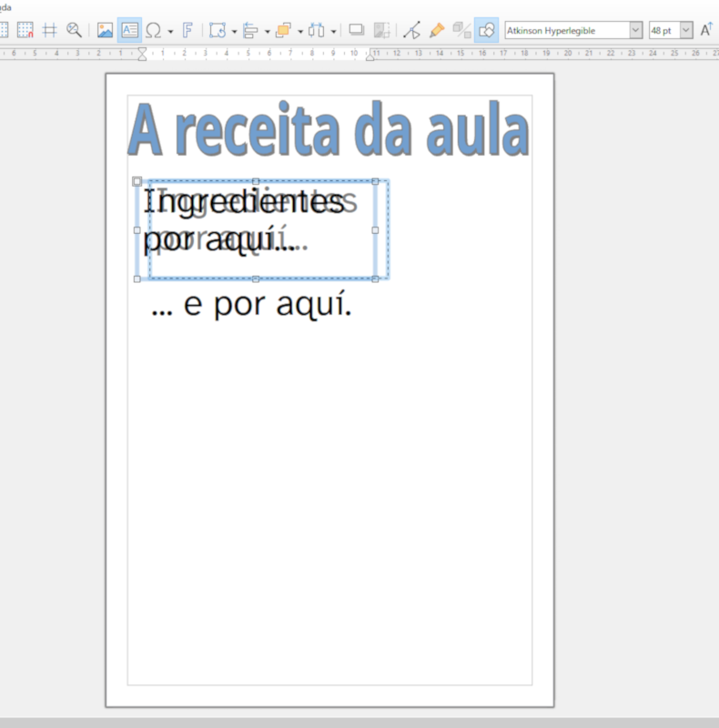The width and height of the screenshot is (719, 728).
Task: Toggle Extrusion 3D icon
Action: coord(461,31)
